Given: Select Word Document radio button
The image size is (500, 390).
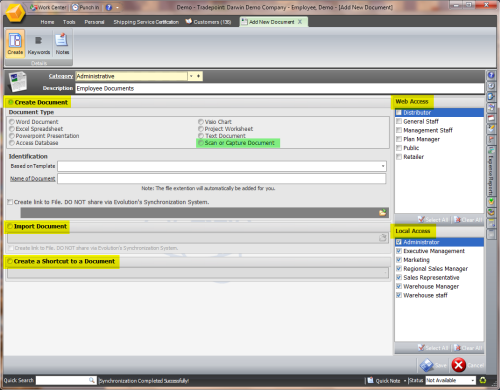Looking at the screenshot, I should (x=12, y=122).
